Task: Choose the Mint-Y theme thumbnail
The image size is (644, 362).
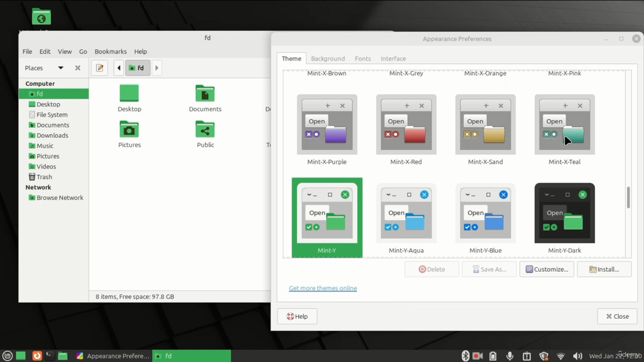Action: coord(327,213)
